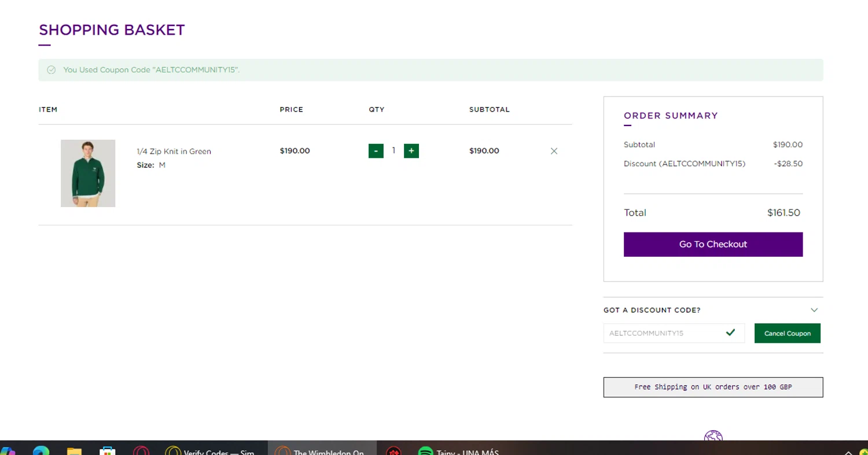Click the green checkmark in coupon field
This screenshot has height=455, width=868.
(x=730, y=332)
